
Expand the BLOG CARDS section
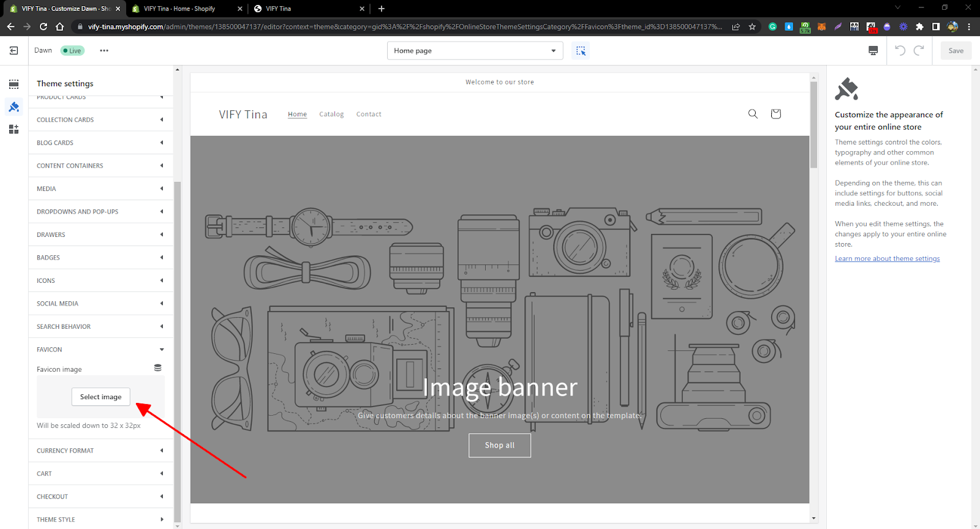[100, 143]
